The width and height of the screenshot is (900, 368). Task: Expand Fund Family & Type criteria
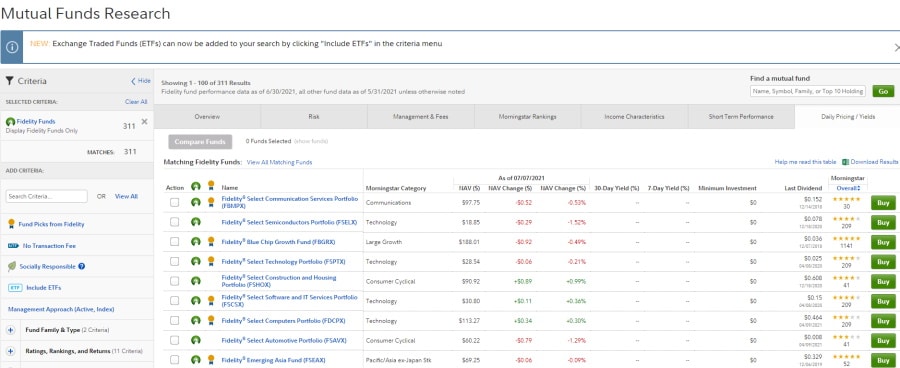10,330
